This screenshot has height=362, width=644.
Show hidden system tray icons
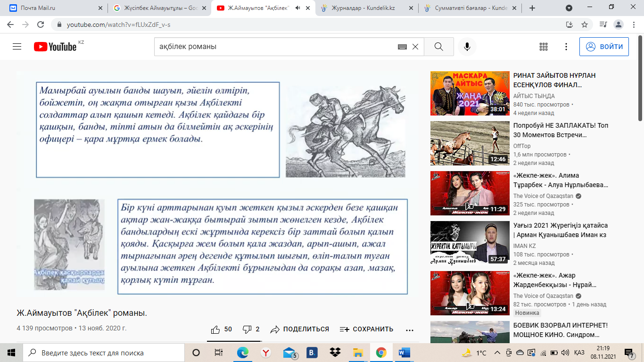point(497,353)
